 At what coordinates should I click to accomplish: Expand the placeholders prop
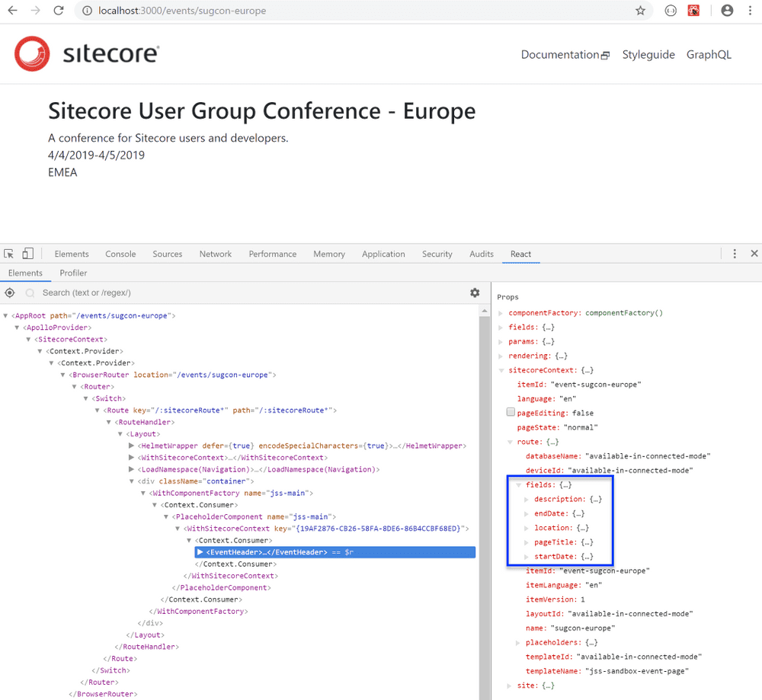click(518, 643)
